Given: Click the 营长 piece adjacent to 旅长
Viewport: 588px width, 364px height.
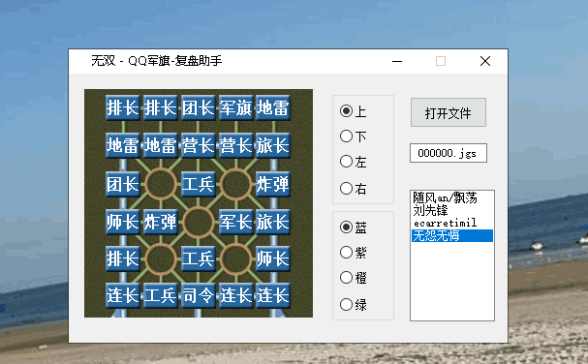Looking at the screenshot, I should click(235, 145).
